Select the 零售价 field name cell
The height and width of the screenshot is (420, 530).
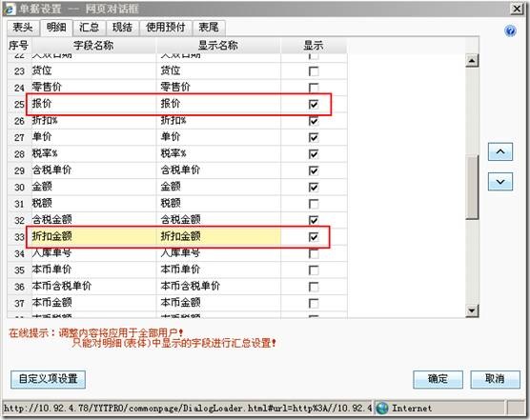click(93, 88)
